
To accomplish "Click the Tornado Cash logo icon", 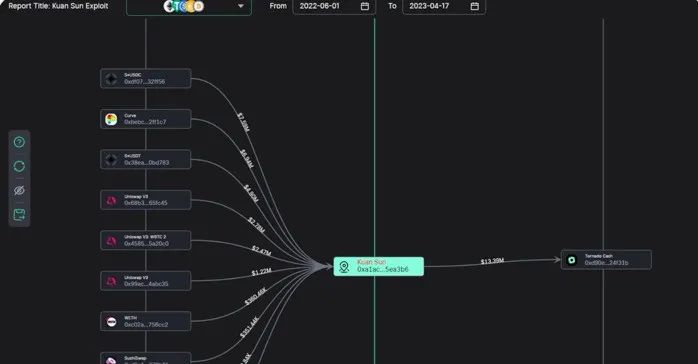I will (572, 260).
